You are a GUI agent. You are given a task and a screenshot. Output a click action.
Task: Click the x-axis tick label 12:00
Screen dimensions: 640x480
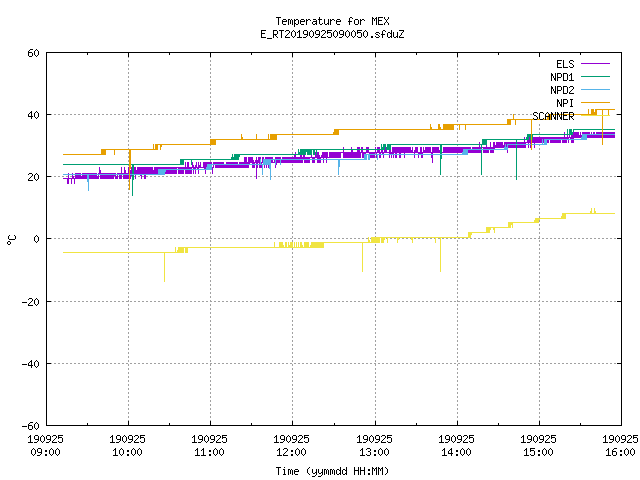coord(291,452)
